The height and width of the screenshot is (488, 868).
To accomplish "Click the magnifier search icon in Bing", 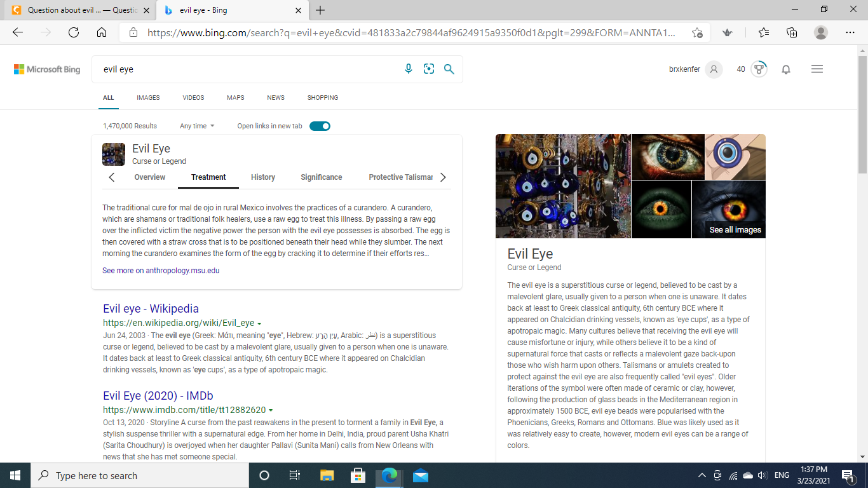I will [x=449, y=69].
